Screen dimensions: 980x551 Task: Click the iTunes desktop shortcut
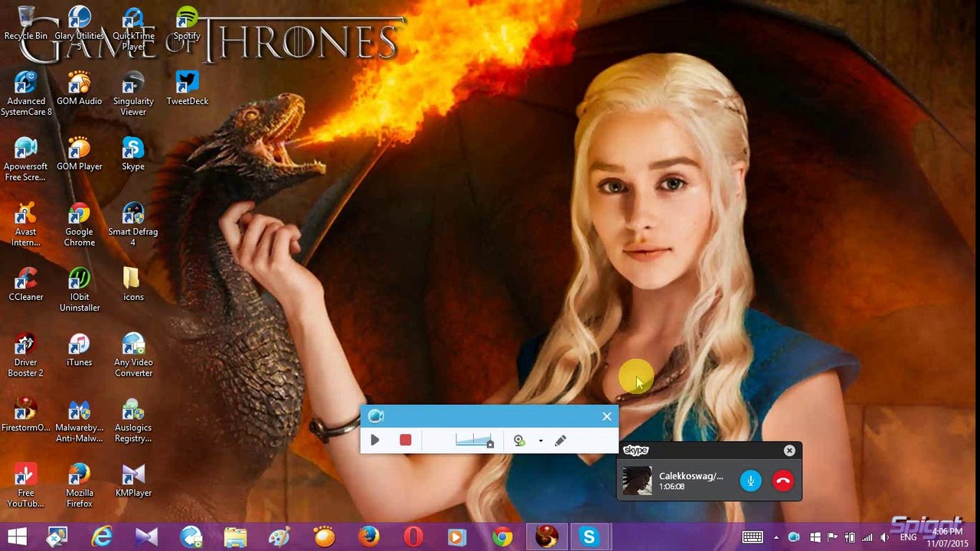pos(79,350)
